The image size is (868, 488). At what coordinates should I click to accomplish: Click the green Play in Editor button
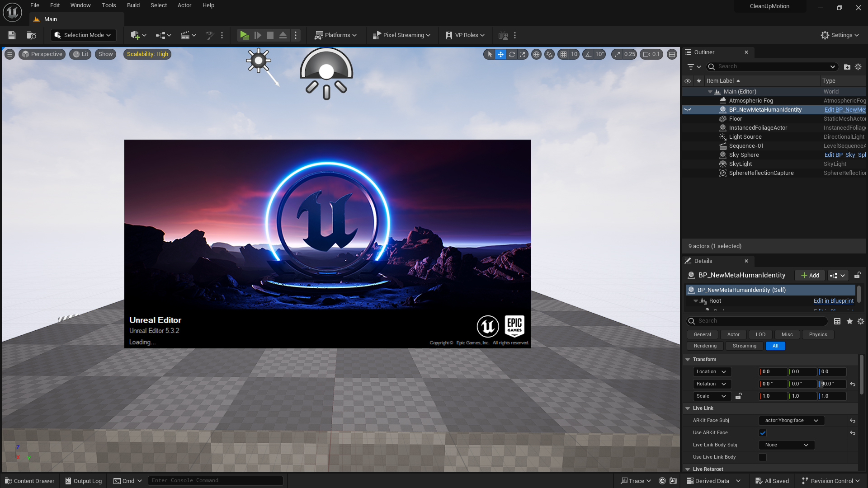coord(244,35)
